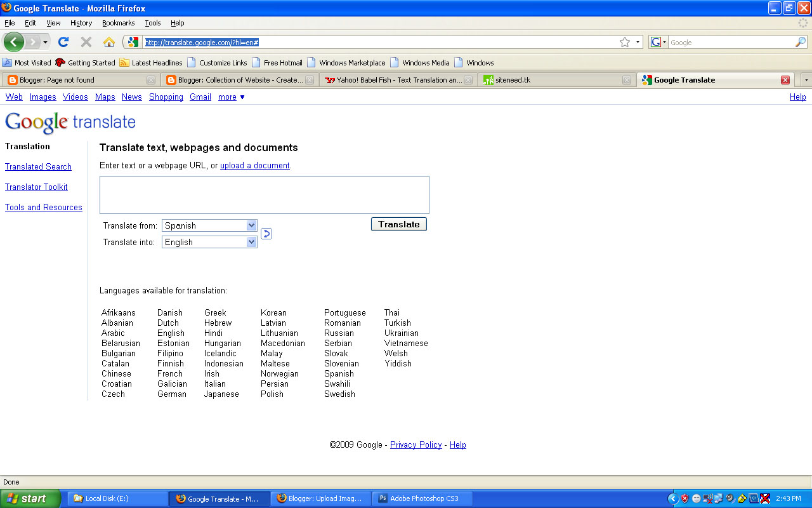
Task: Open the Customize Links bookmark
Action: point(217,63)
